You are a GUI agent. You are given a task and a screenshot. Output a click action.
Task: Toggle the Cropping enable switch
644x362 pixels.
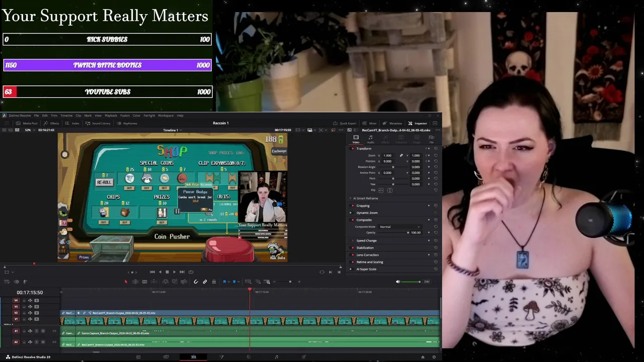pyautogui.click(x=352, y=206)
